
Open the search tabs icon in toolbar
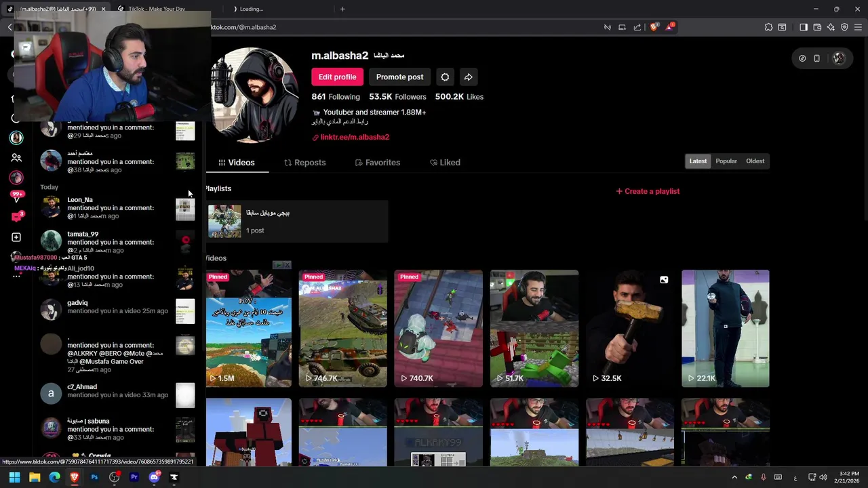[782, 27]
